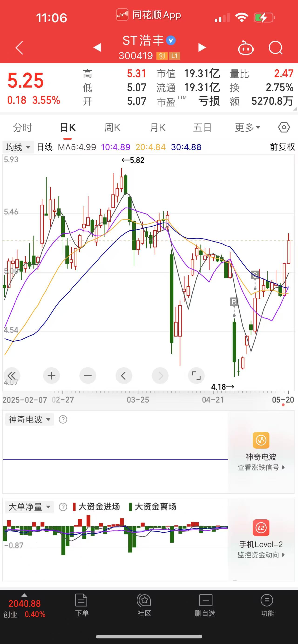The width and height of the screenshot is (298, 644).
Task: Open the 监控资金动向 link
Action: pyautogui.click(x=261, y=555)
